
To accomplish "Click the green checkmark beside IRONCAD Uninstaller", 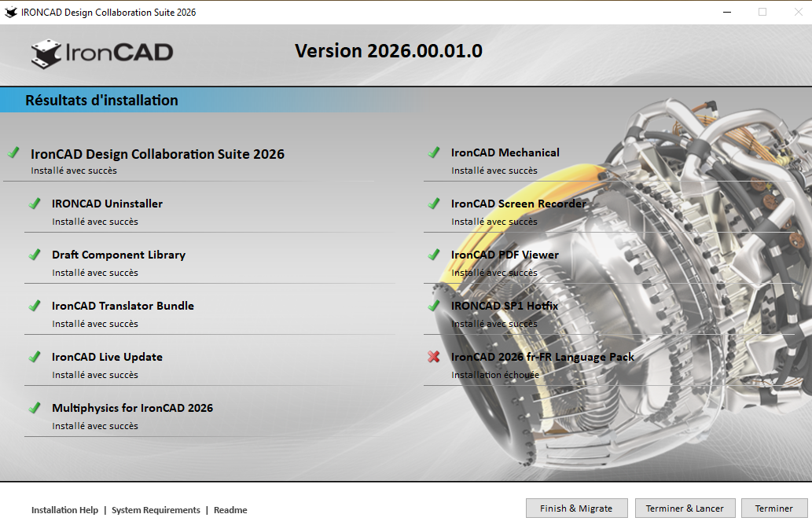I will tap(35, 204).
